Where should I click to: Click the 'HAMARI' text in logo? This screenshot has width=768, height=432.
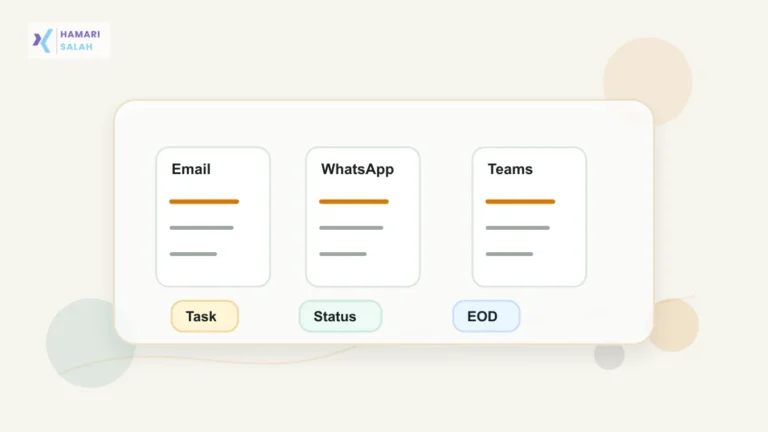coord(80,34)
